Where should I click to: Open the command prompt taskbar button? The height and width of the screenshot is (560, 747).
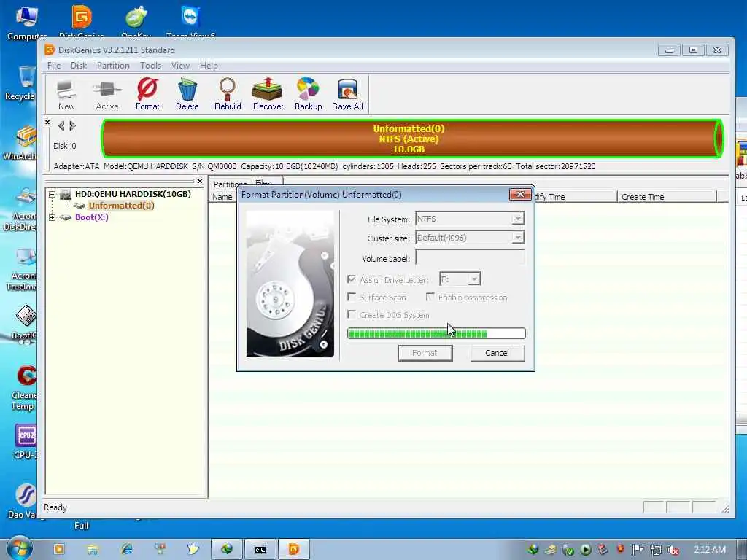260,549
